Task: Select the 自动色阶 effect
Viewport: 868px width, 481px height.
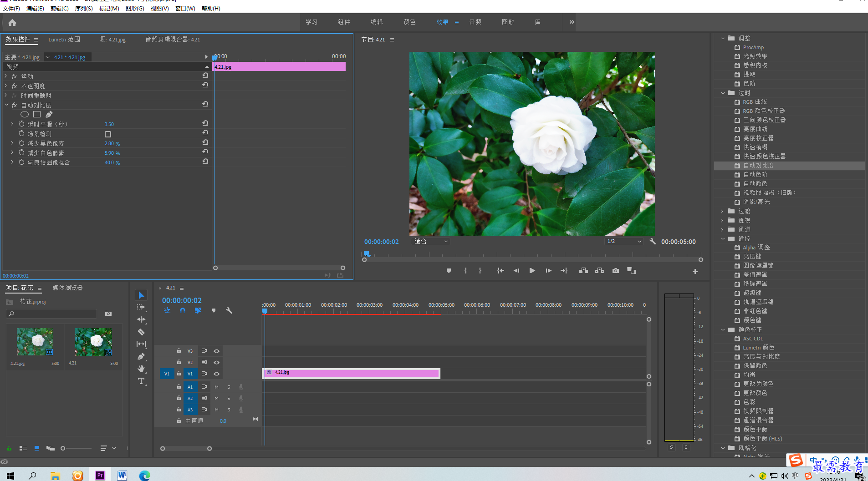Action: tap(755, 175)
